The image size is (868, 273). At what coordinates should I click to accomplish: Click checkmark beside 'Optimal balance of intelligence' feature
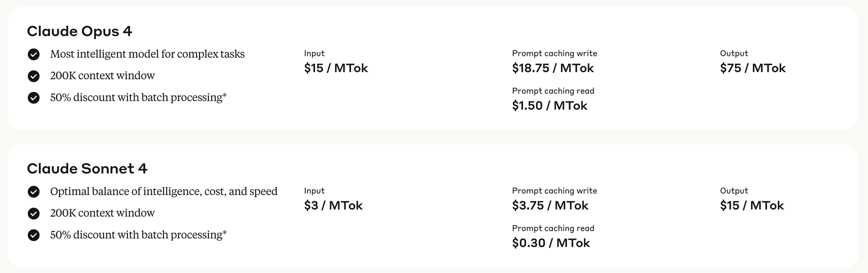(x=33, y=191)
